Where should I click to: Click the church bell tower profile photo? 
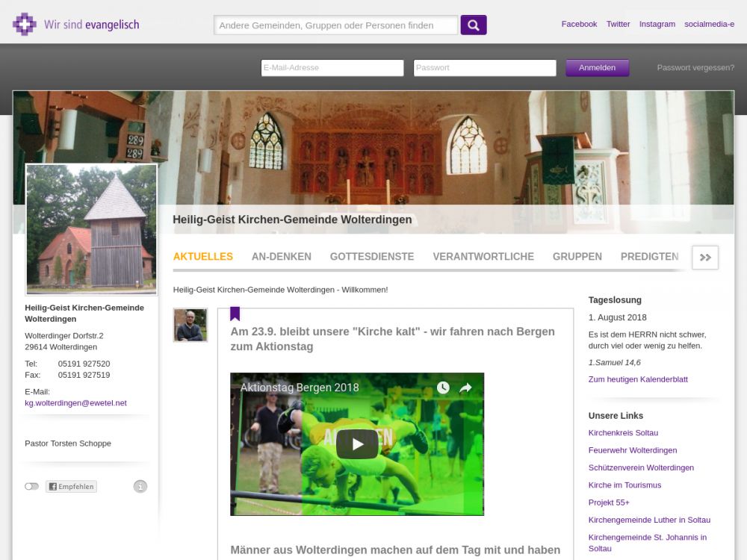(91, 229)
